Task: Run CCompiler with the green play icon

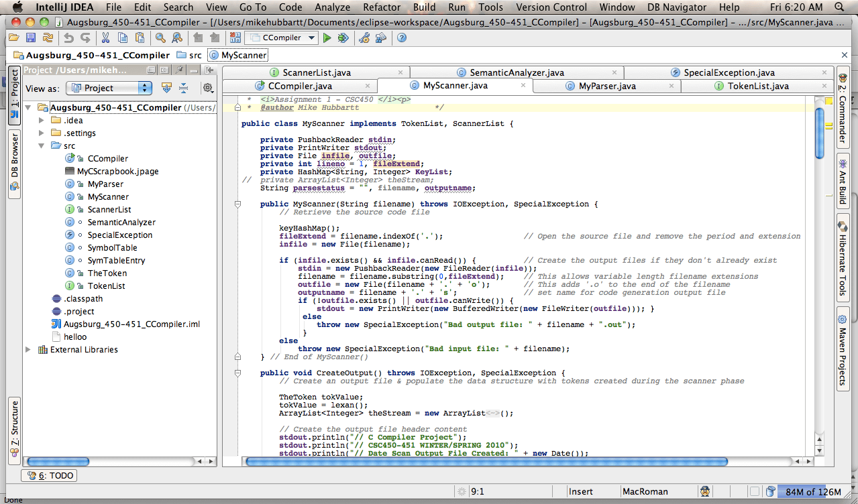Action: pos(327,38)
